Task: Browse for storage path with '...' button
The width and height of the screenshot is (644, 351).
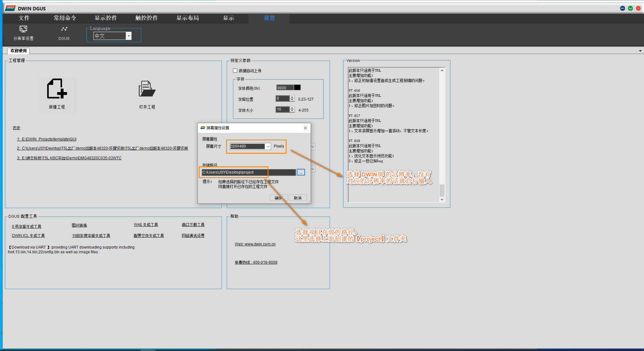Action: click(x=301, y=172)
